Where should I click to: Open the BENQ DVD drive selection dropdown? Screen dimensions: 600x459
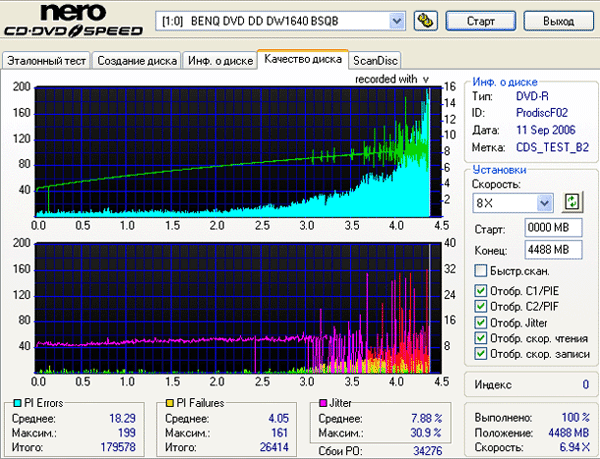pos(397,20)
